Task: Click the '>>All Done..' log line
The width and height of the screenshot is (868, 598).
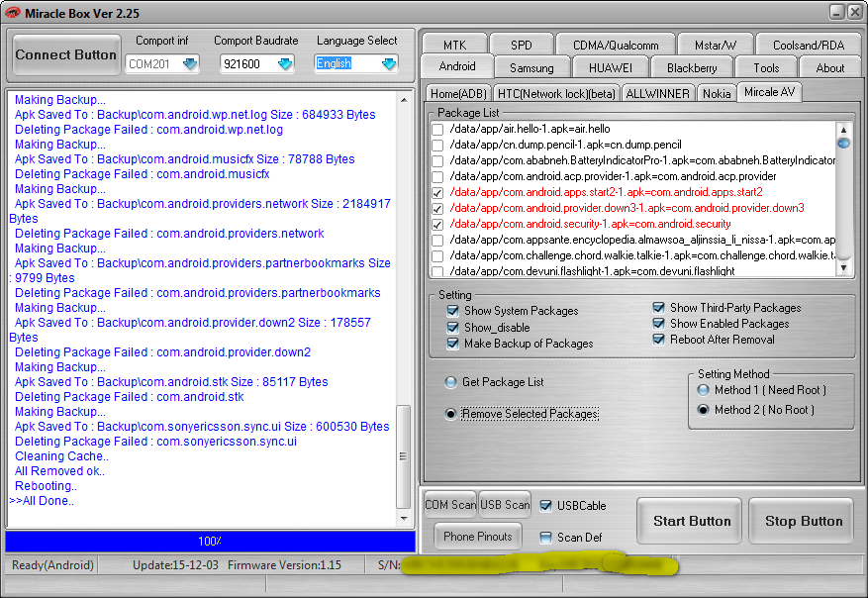Action: pos(42,501)
